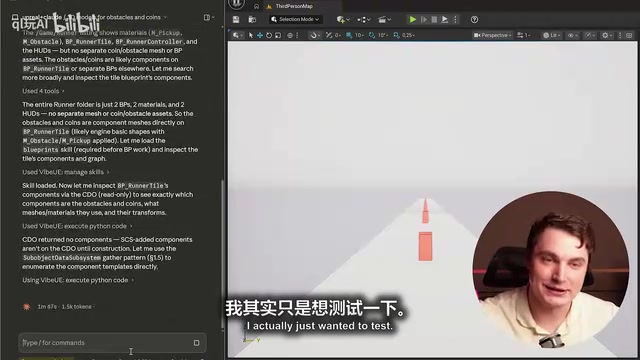
Task: Open chat title 'models for obstacles and coins' dropdown
Action: point(95,17)
